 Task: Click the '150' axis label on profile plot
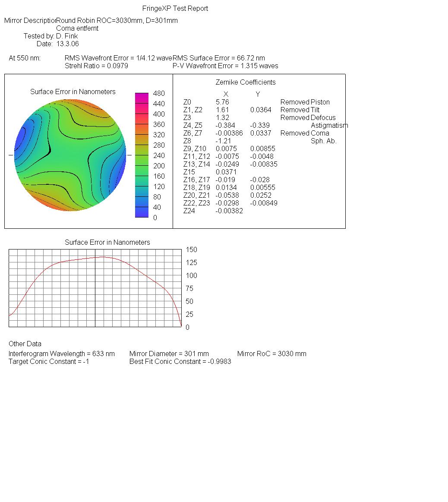(192, 250)
